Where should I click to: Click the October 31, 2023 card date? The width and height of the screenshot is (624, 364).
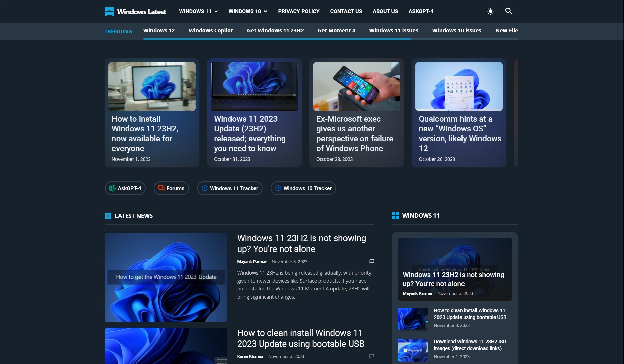click(x=232, y=159)
